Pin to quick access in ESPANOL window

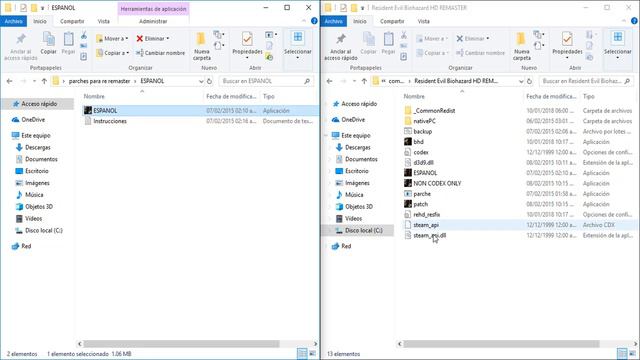click(x=20, y=46)
